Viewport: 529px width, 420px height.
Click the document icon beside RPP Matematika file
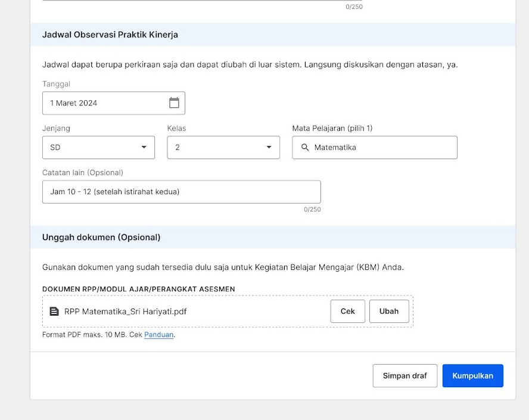[x=54, y=312]
